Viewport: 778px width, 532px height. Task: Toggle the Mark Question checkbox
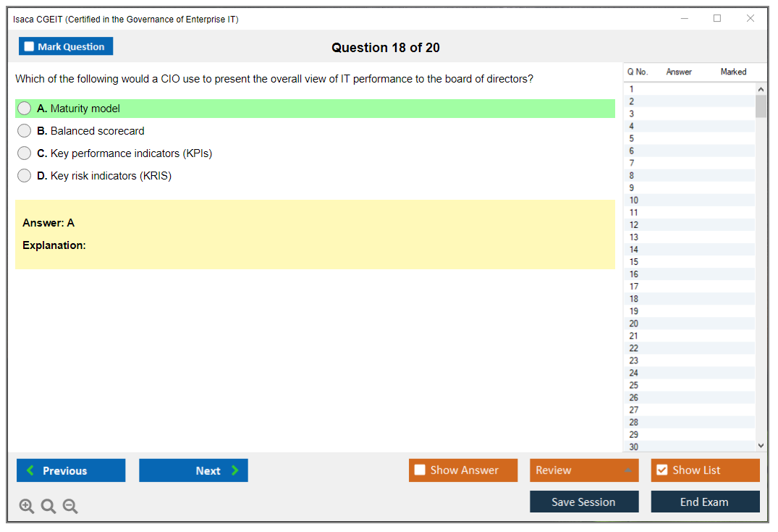[x=30, y=46]
